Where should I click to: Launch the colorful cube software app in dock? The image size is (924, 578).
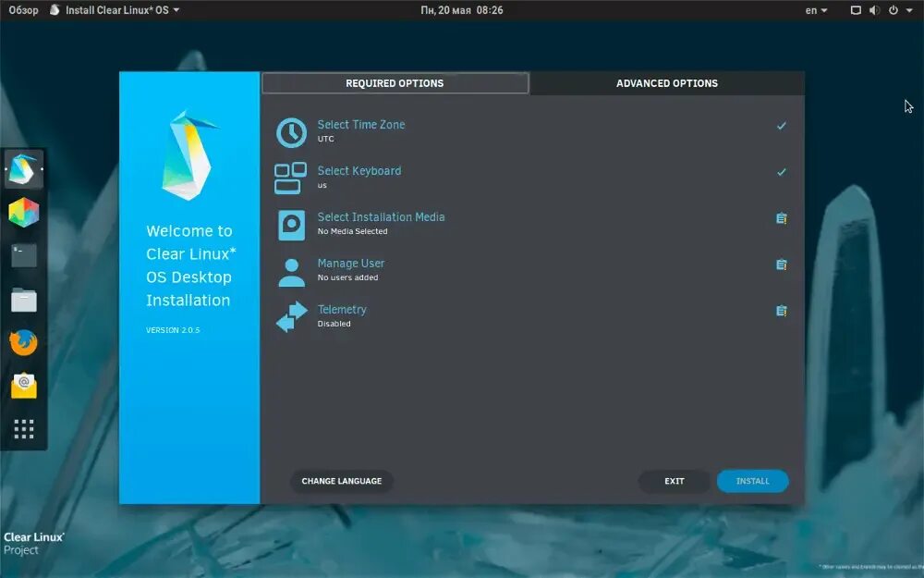tap(24, 213)
